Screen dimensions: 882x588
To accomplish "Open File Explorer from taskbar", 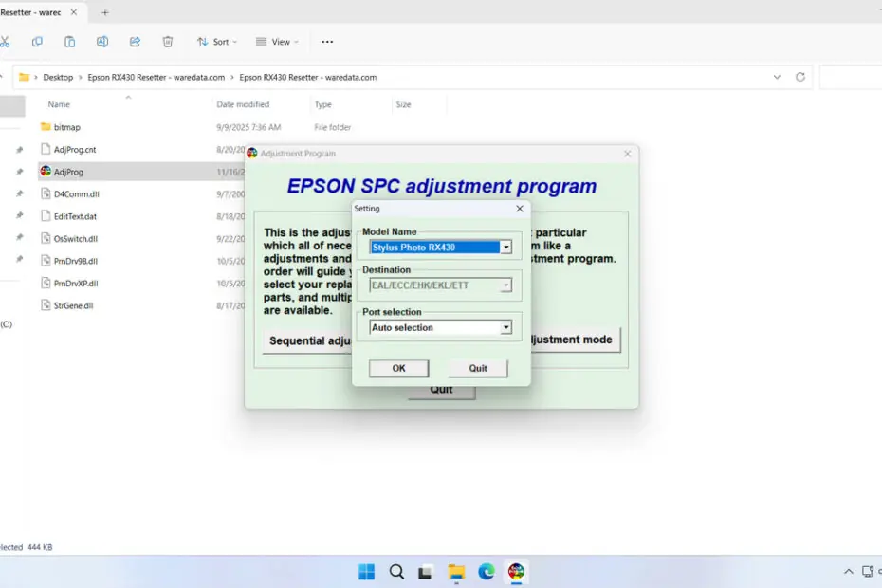I will coord(456,572).
